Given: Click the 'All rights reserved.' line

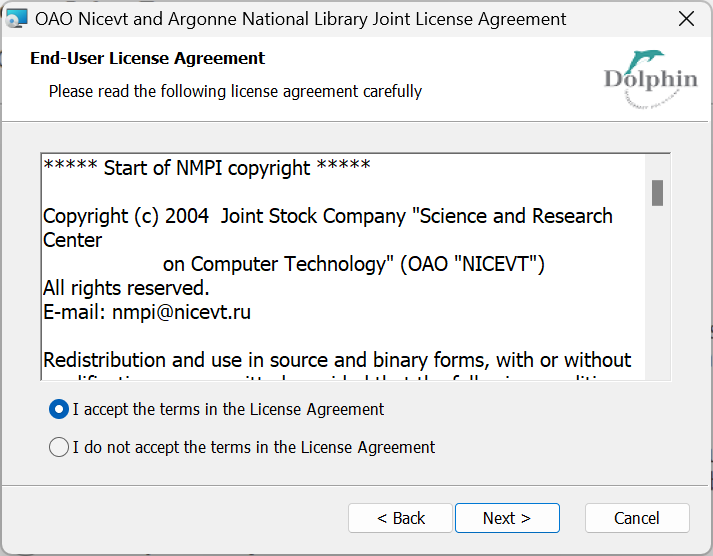Looking at the screenshot, I should coord(126,288).
